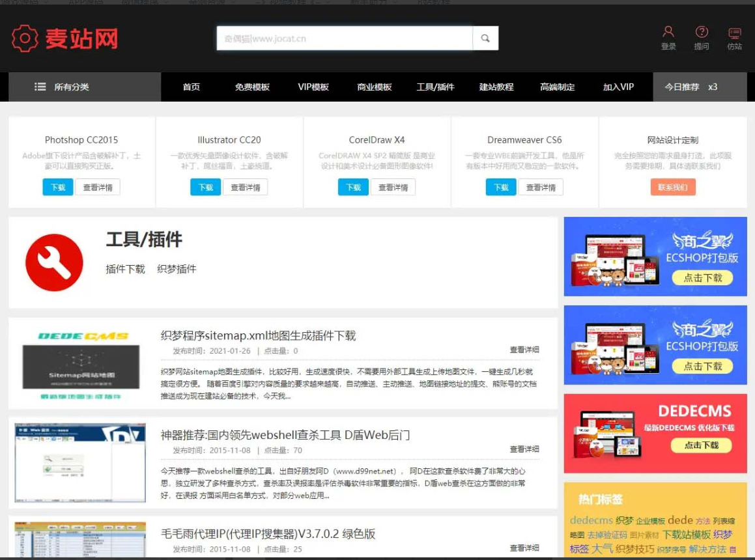This screenshot has height=560, width=755.
Task: Click the search magnifier icon
Action: pyautogui.click(x=485, y=38)
